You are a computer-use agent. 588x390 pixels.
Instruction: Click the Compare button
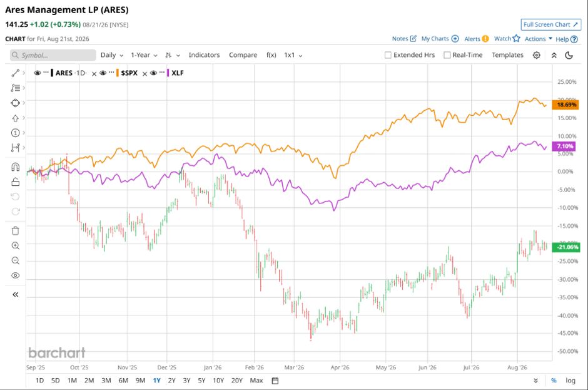click(x=243, y=55)
